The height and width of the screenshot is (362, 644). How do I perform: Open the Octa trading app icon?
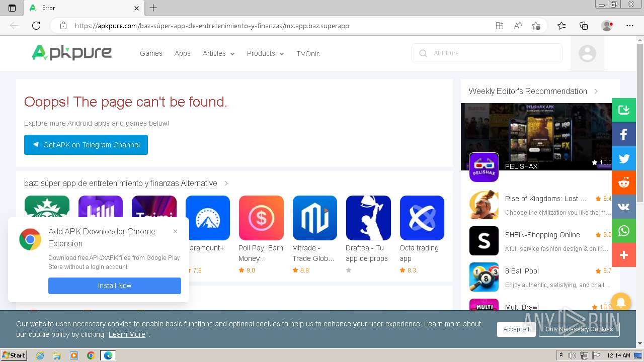click(422, 218)
